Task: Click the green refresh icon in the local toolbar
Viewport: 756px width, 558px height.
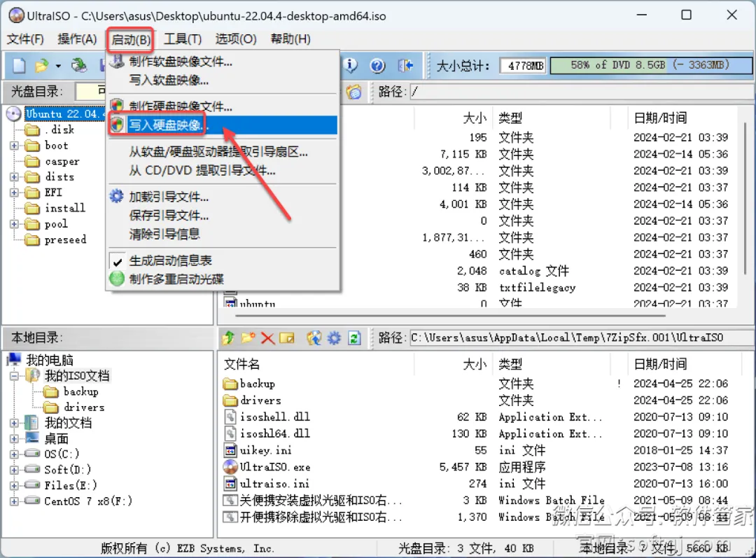Action: click(354, 338)
